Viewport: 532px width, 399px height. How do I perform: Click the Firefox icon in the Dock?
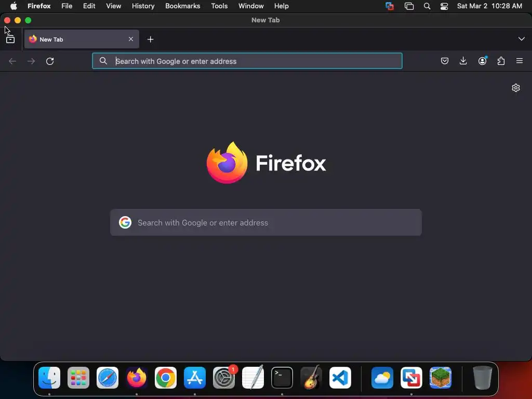pos(137,378)
